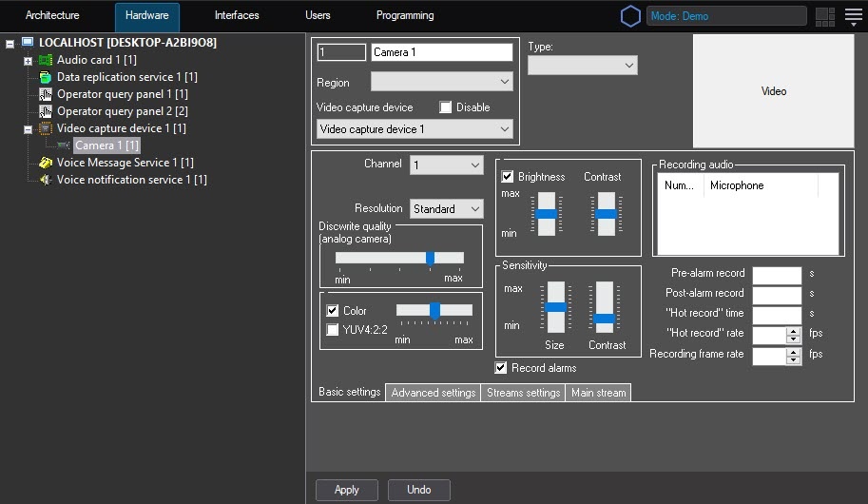Expand the Audio card 1 node
Image resolution: width=868 pixels, height=504 pixels.
28,61
